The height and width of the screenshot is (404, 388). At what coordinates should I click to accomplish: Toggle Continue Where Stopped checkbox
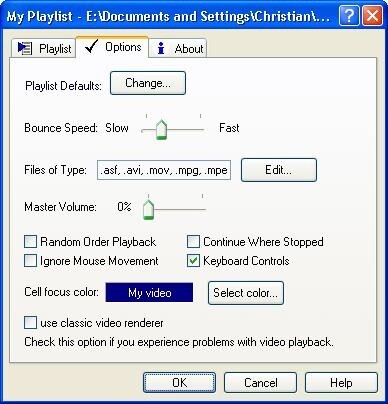coord(193,242)
